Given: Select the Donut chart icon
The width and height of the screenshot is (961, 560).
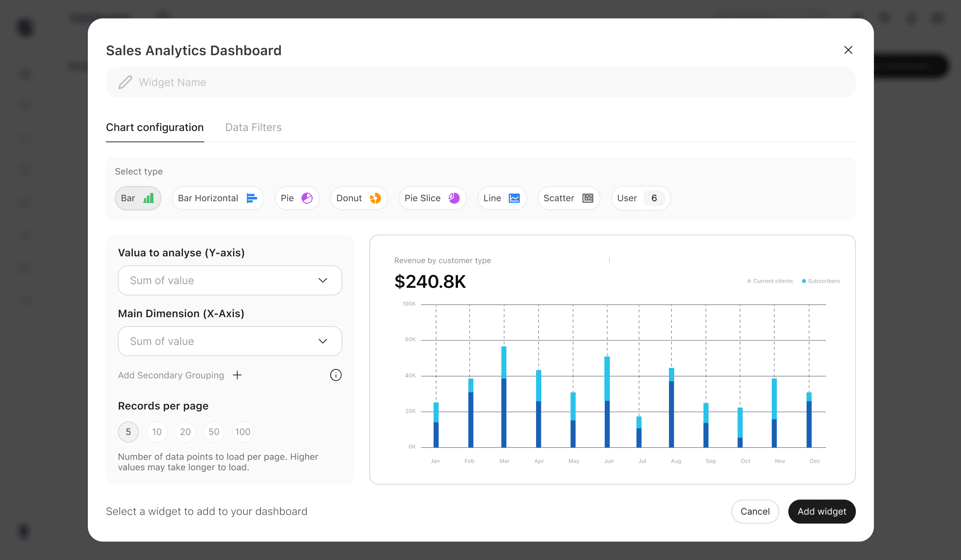Looking at the screenshot, I should (x=375, y=198).
